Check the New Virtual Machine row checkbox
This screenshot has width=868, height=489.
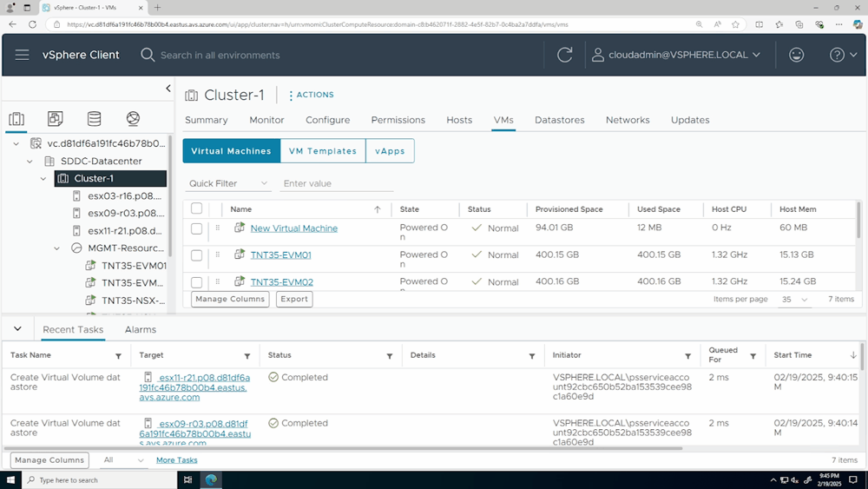196,228
